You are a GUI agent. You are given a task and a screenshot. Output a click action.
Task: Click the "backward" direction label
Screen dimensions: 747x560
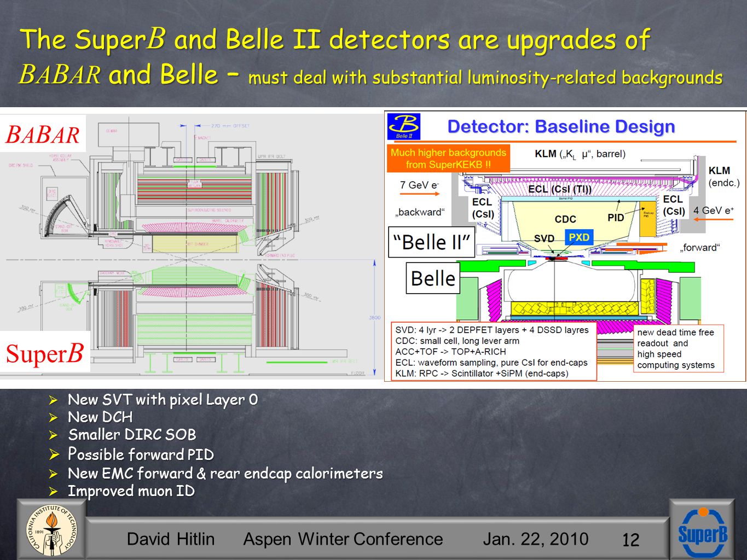[420, 212]
